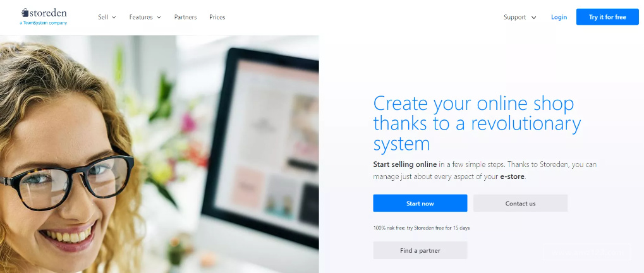Go to the Partners page
This screenshot has height=273, width=644.
point(185,17)
